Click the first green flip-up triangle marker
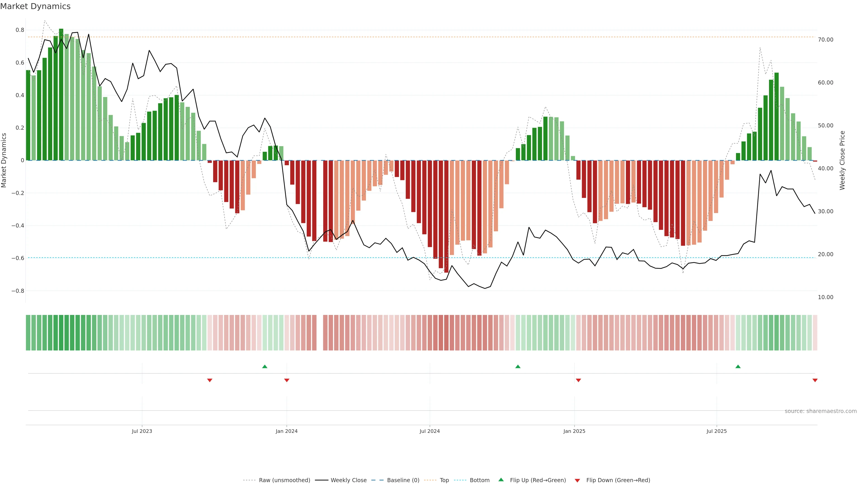The image size is (868, 488). coord(264,366)
